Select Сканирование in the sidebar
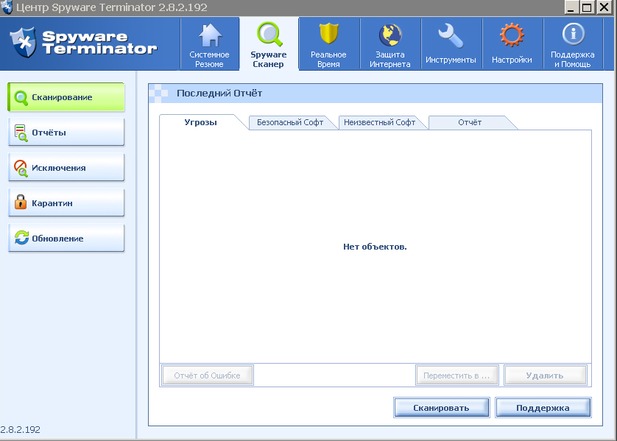This screenshot has width=617, height=441. (66, 97)
